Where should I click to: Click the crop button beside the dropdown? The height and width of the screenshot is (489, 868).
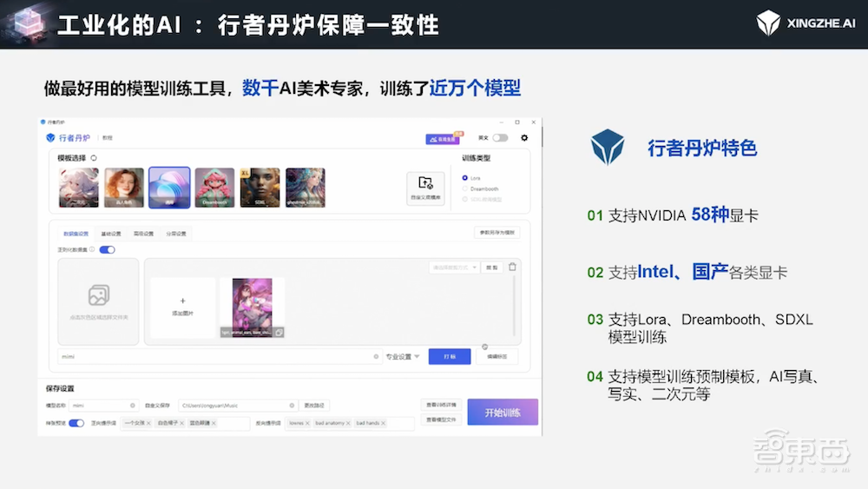click(491, 268)
